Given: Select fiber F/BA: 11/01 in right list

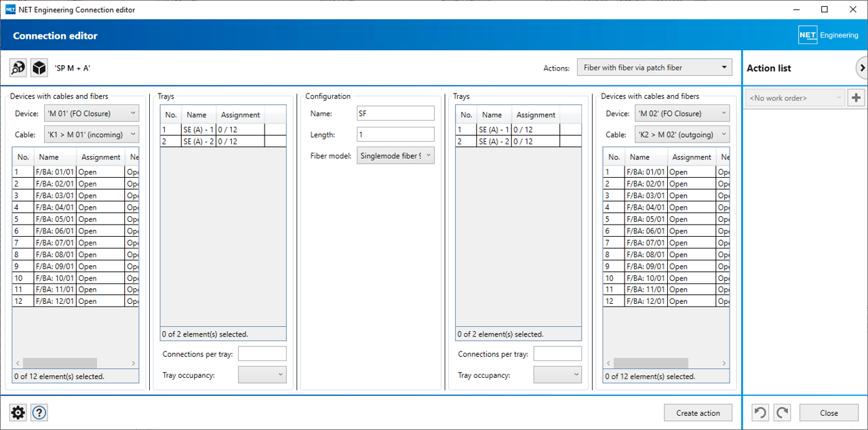Looking at the screenshot, I should tap(667, 290).
